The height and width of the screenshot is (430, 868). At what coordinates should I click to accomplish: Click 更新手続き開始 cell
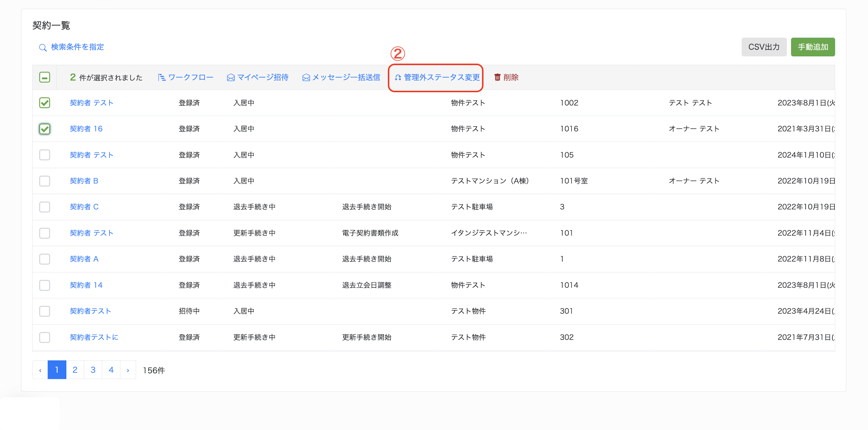click(366, 337)
